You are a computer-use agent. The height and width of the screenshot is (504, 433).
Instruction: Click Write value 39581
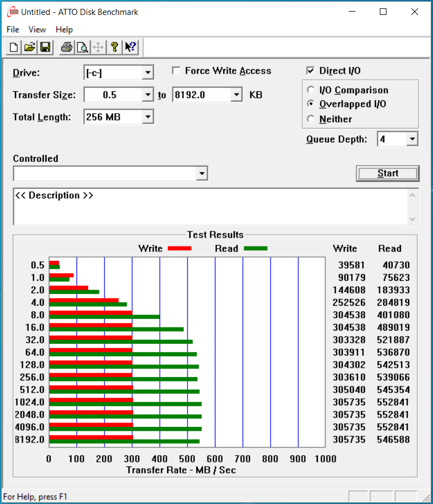(352, 265)
